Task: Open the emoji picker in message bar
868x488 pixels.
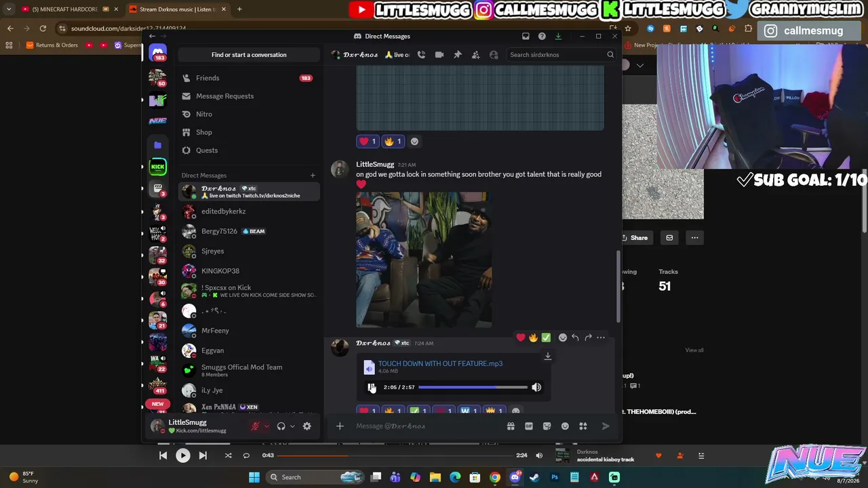Action: 565,426
